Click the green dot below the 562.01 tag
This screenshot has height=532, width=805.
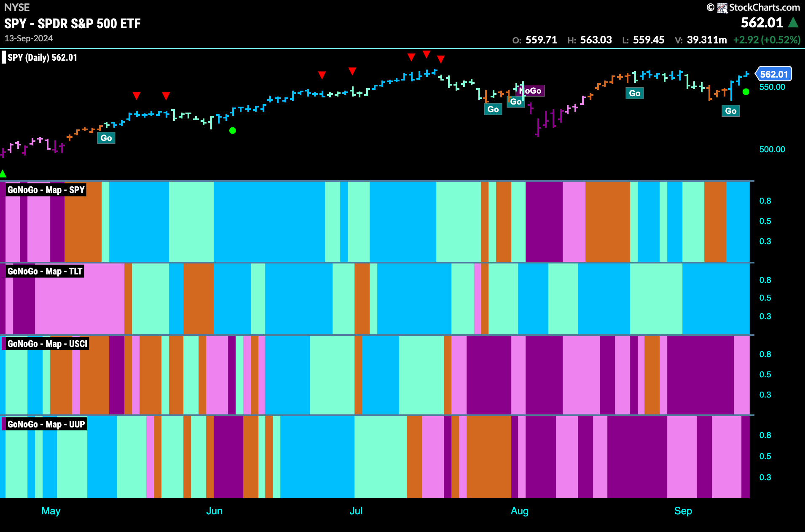pos(746,92)
